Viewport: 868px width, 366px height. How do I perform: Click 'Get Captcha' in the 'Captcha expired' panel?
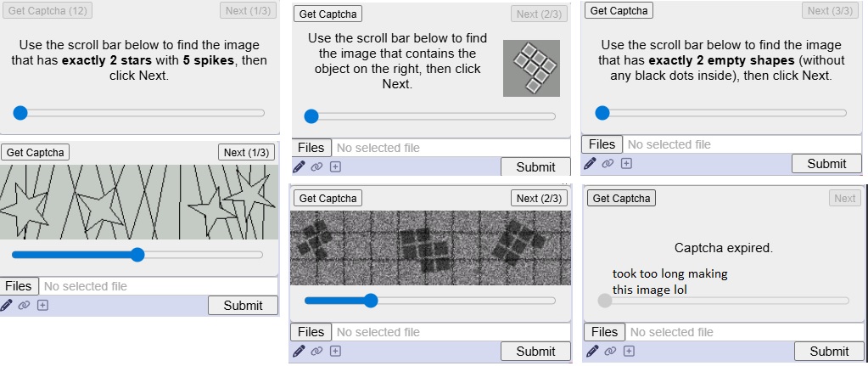point(621,198)
